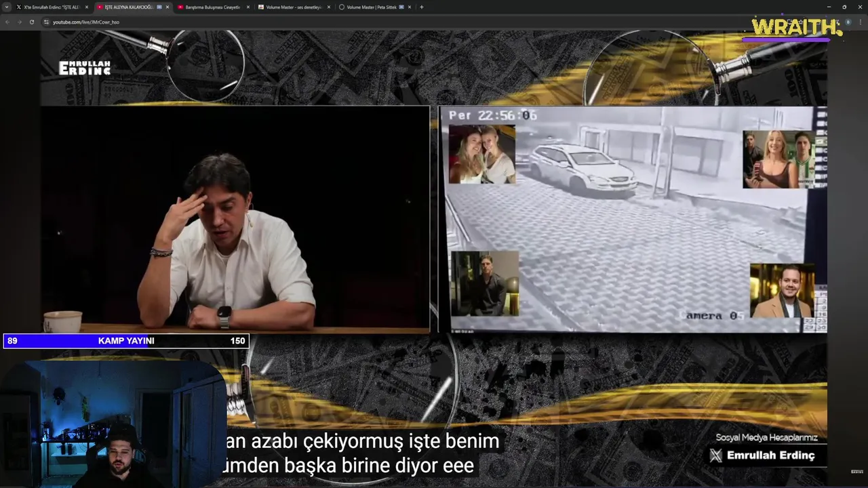Viewport: 868px width, 488px height.
Task: Click media indicator on Peta Sittek tab
Action: [401, 7]
